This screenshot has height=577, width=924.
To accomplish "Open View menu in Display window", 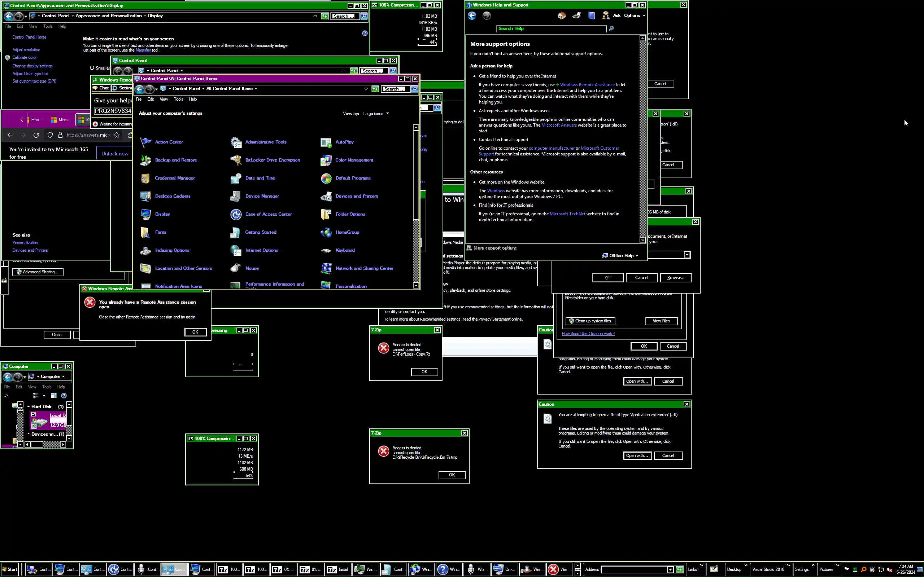I will 33,26.
